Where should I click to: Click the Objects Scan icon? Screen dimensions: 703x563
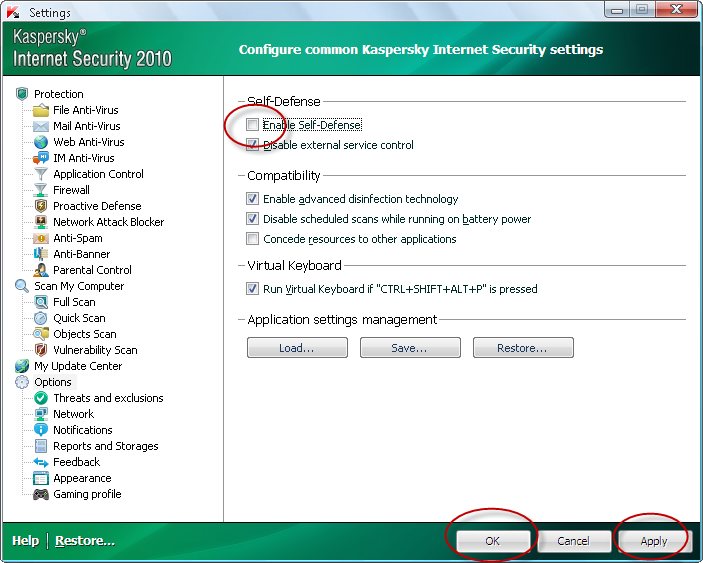tap(41, 334)
